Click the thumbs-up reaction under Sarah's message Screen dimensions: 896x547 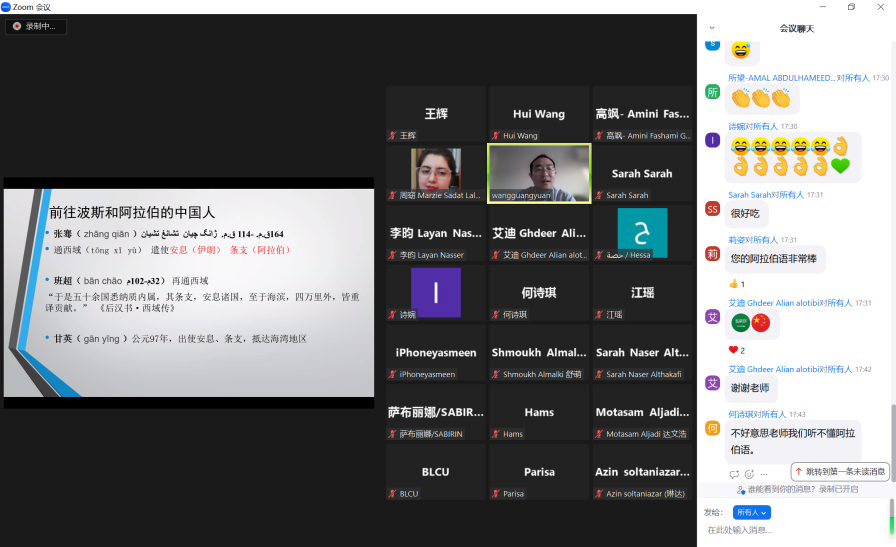tap(736, 284)
